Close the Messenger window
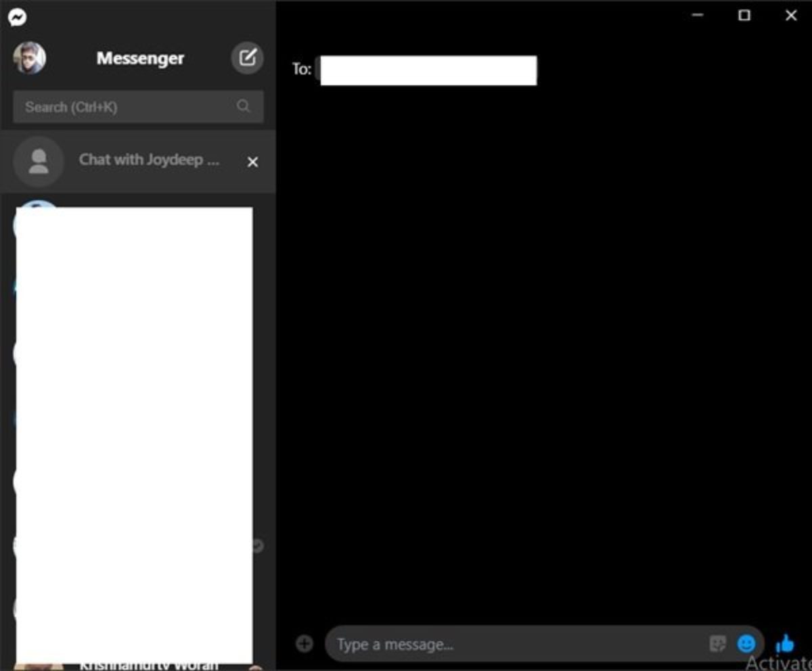Screen dimensions: 812x671 [x=791, y=16]
